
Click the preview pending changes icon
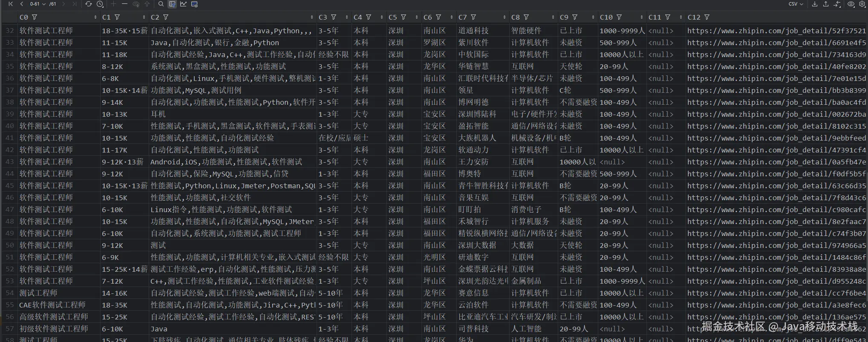[x=136, y=4]
